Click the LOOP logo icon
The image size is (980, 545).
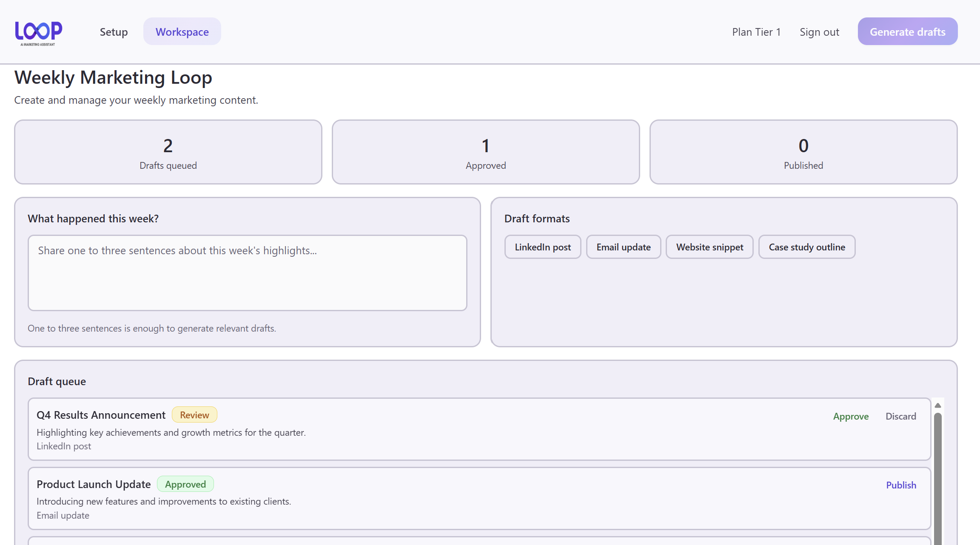tap(38, 31)
